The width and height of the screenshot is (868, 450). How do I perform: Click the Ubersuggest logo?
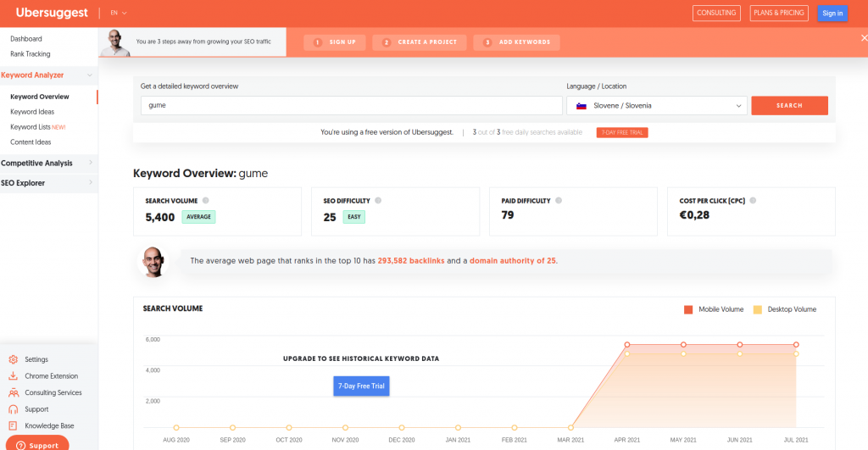52,13
